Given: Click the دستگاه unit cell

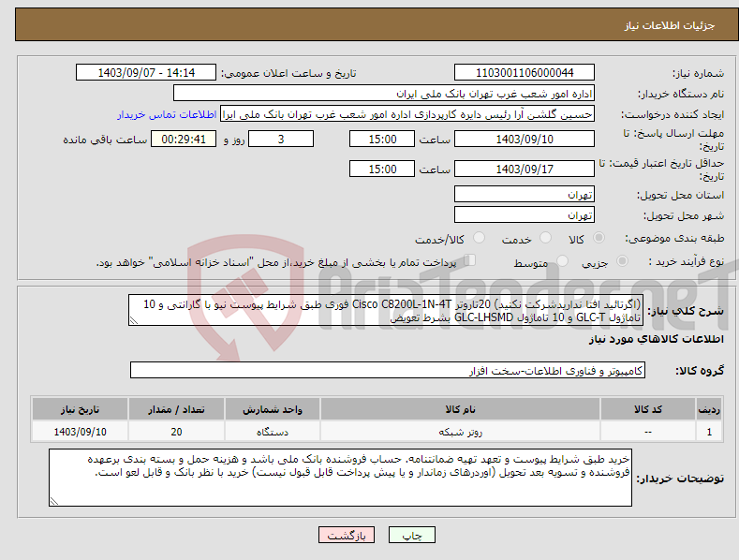Looking at the screenshot, I should pyautogui.click(x=273, y=432).
